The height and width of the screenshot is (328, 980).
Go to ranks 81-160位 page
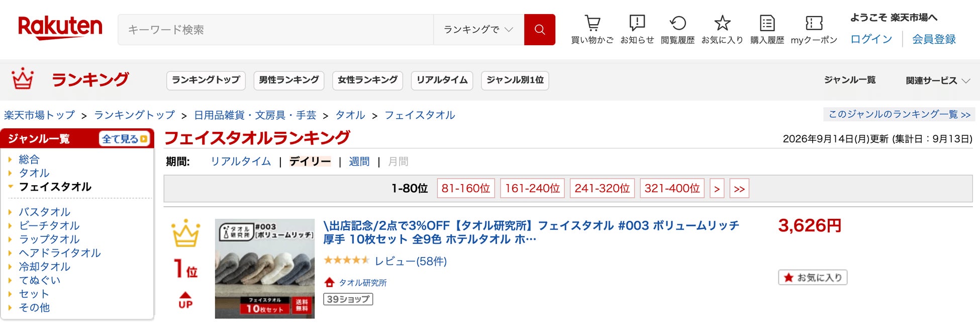466,188
